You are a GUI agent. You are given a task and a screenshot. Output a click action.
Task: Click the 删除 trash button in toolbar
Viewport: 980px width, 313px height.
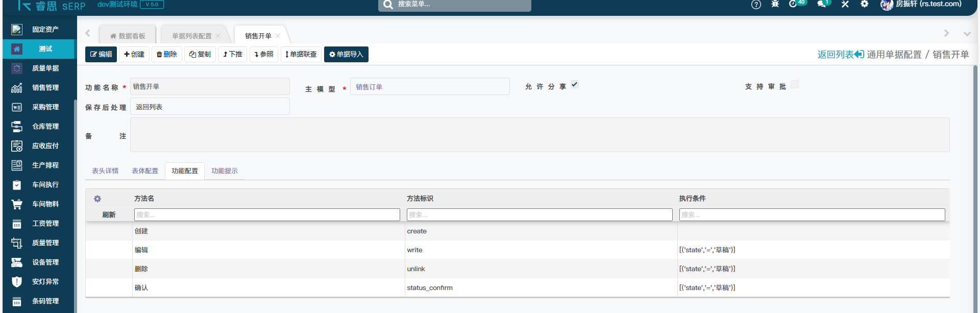point(167,55)
